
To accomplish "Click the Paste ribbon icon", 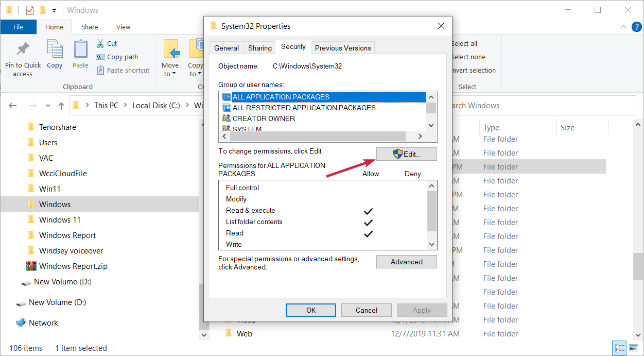I will 80,49.
